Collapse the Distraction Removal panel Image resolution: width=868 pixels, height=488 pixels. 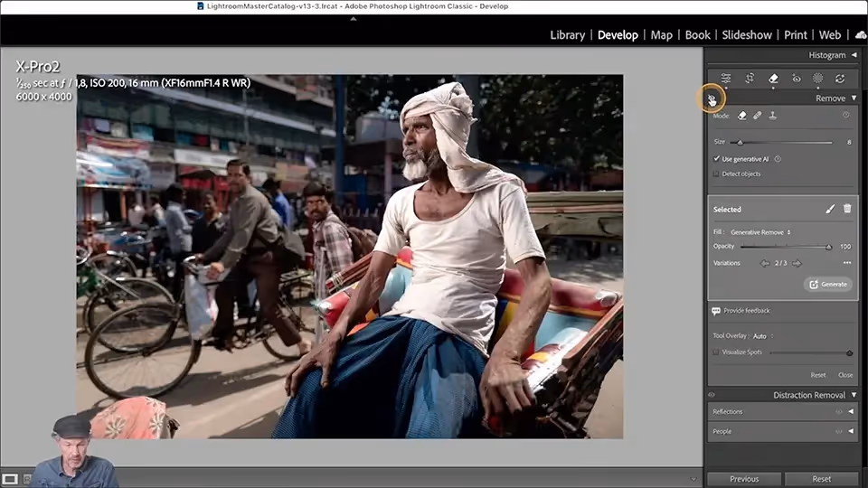coord(854,395)
